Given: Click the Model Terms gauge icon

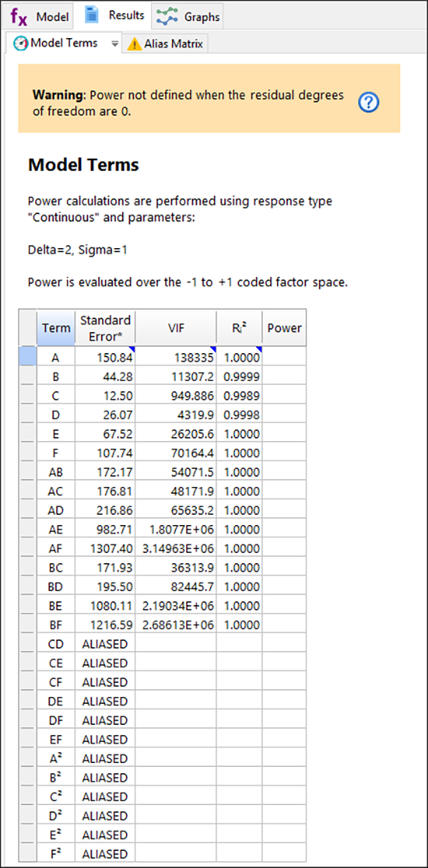Looking at the screenshot, I should pyautogui.click(x=20, y=44).
